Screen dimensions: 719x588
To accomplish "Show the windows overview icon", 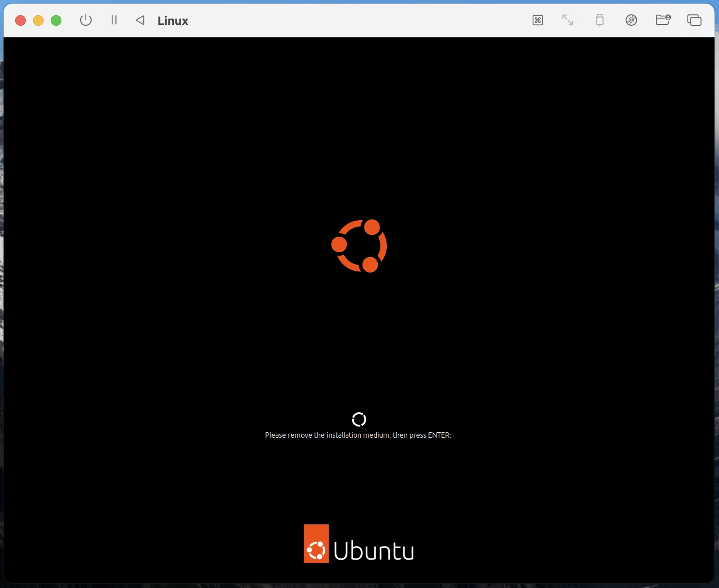I will pos(694,20).
